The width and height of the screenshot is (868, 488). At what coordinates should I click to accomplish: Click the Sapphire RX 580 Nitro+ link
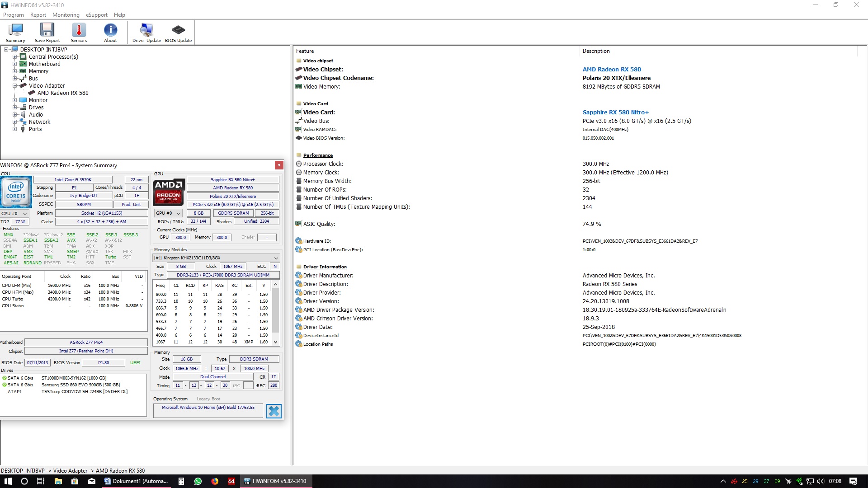(615, 112)
